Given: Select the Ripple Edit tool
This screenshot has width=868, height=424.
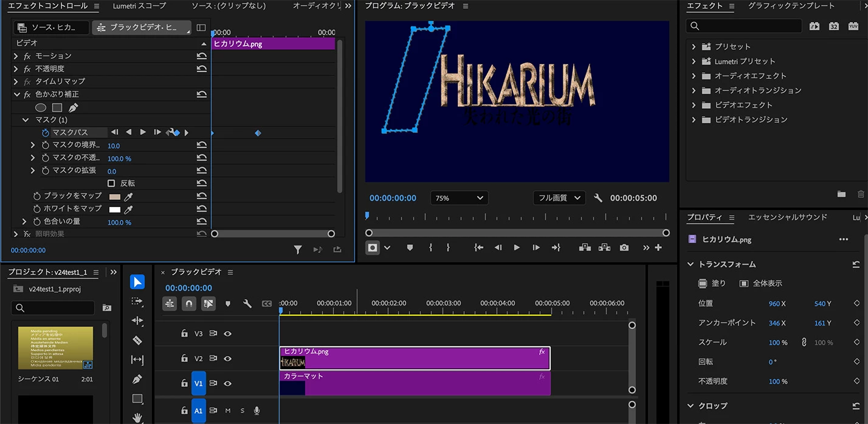Looking at the screenshot, I should point(137,321).
